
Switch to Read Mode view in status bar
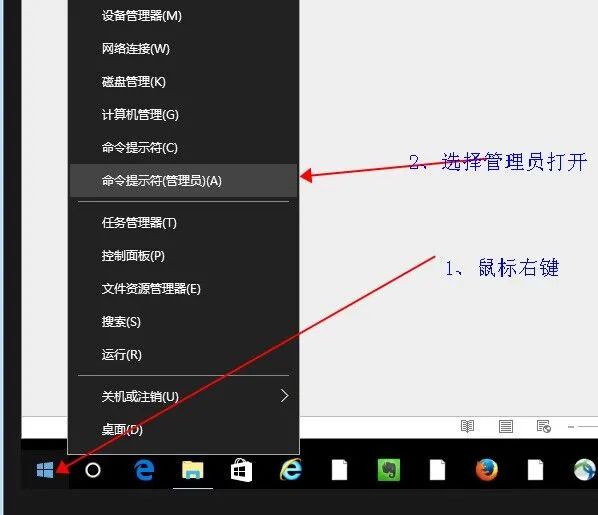[467, 426]
